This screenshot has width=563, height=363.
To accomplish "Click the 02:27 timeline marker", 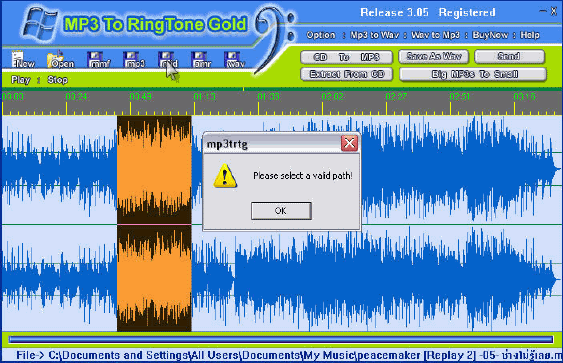I will (x=396, y=97).
